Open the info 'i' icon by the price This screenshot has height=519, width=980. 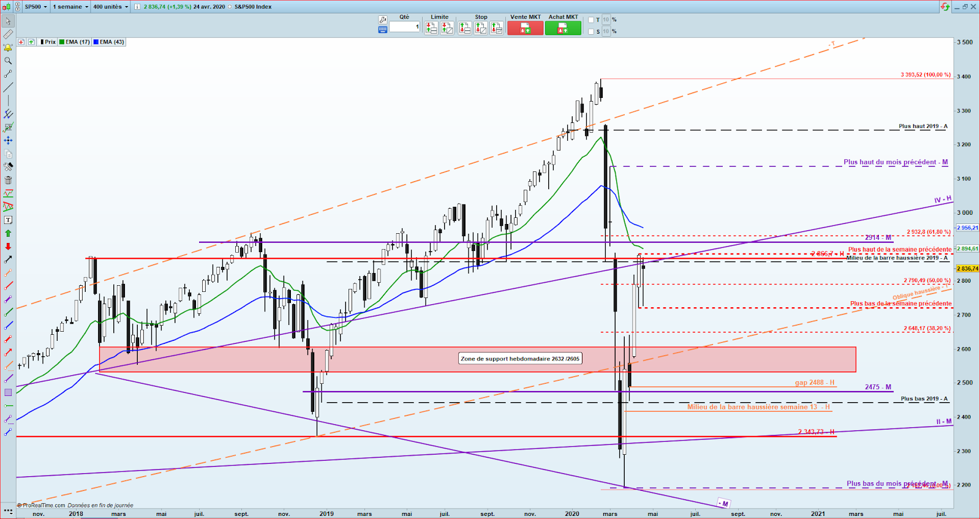coord(137,7)
